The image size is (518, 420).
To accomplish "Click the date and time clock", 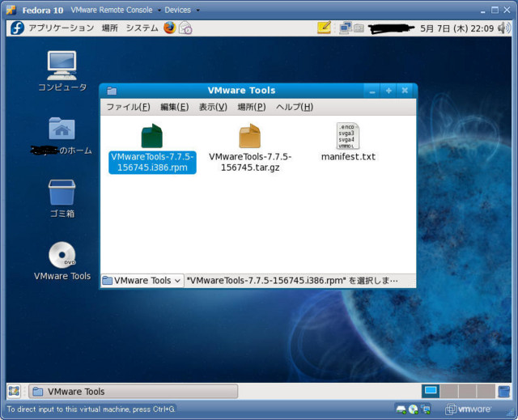I will [x=456, y=28].
